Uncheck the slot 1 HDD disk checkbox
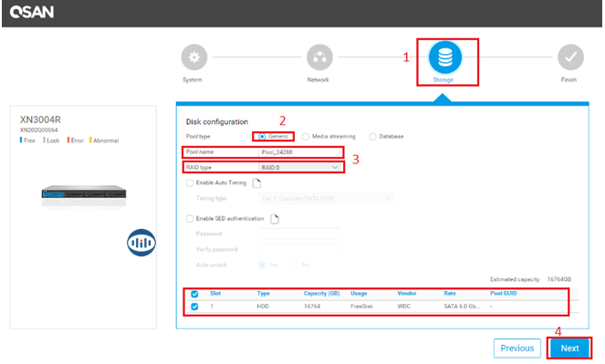The width and height of the screenshot is (605, 364). pos(194,307)
